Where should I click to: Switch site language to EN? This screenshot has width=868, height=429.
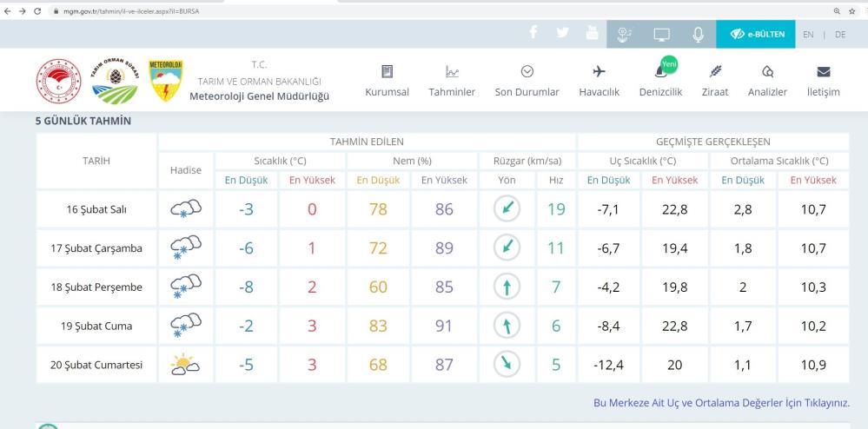809,35
